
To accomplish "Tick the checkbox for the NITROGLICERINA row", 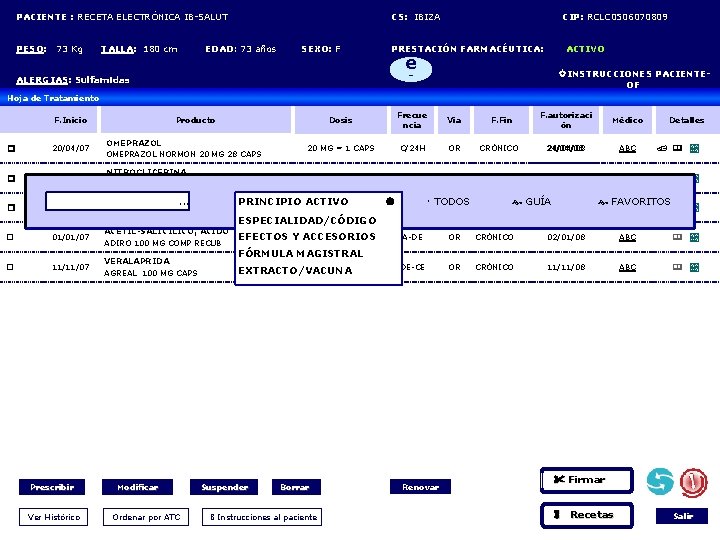I will (11, 178).
